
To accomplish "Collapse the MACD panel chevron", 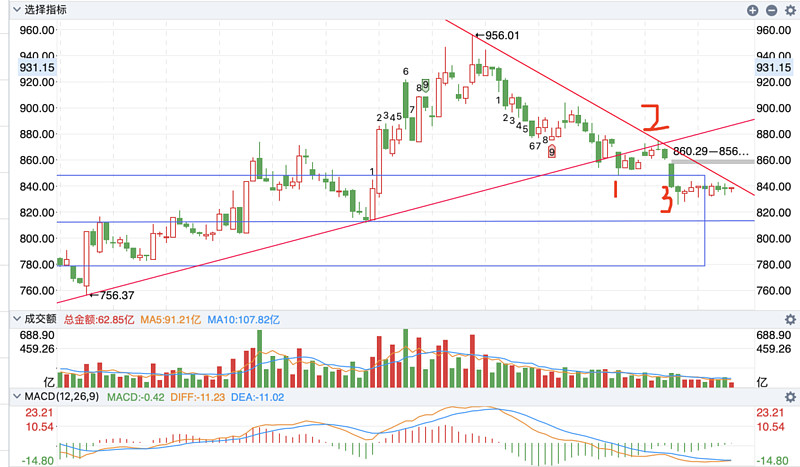I will (17, 397).
